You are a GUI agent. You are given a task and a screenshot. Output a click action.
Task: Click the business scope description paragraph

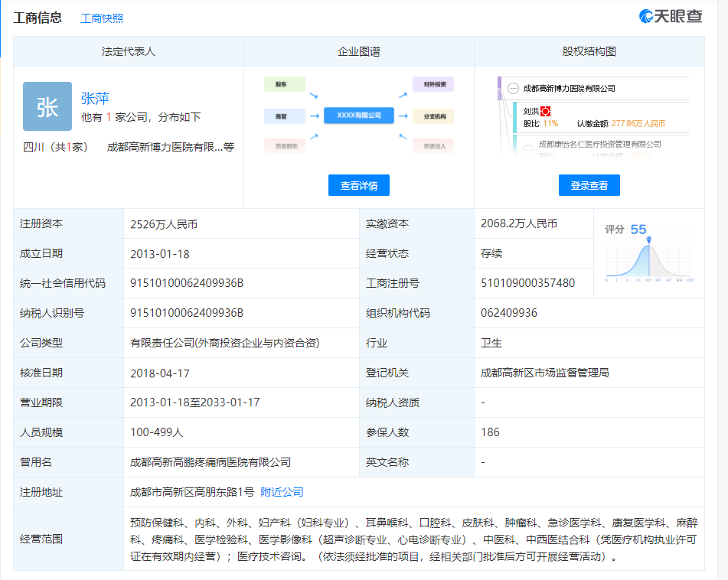413,539
